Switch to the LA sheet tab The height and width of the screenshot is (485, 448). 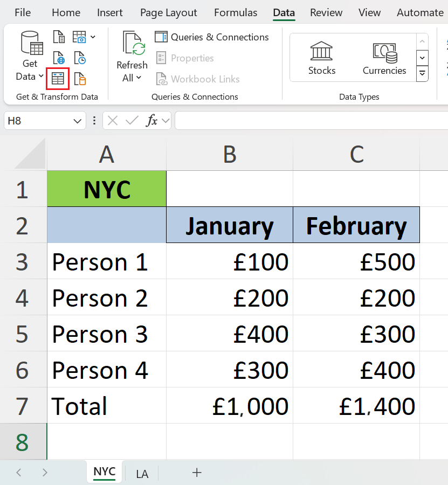tap(142, 474)
